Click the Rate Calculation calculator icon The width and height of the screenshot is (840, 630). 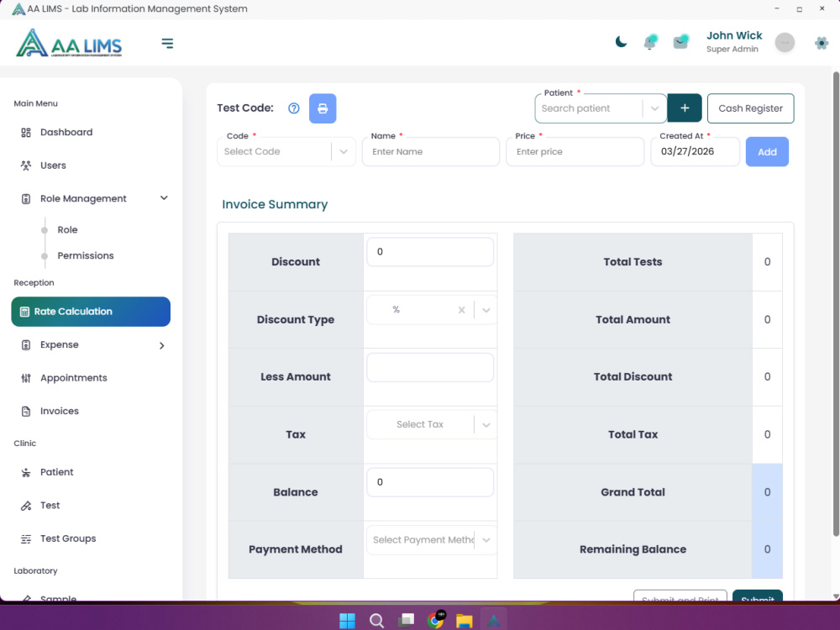click(x=24, y=312)
